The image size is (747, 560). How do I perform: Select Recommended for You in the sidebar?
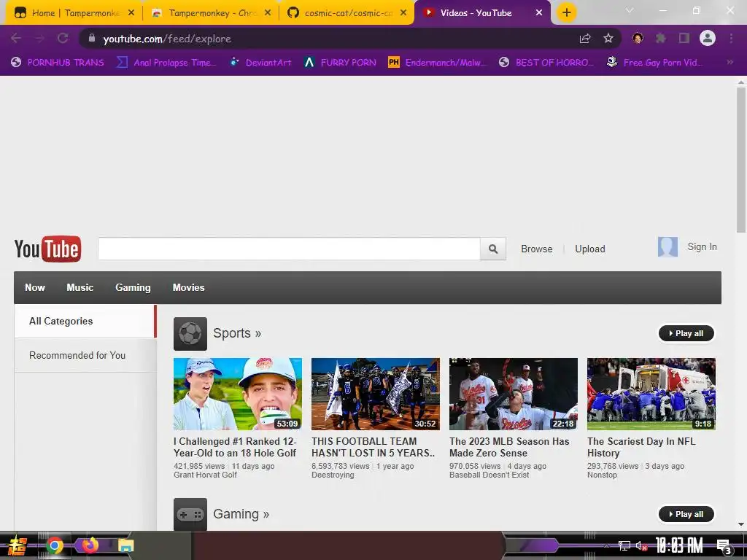(85, 355)
